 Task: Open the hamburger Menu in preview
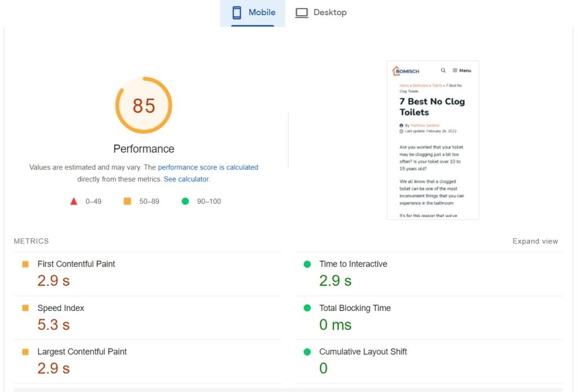point(461,70)
